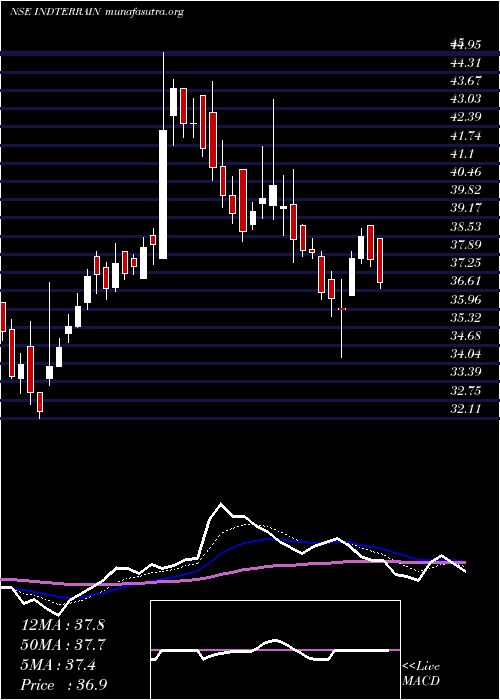The width and height of the screenshot is (500, 700).
Task: Click the last red candlestick on the right
Action: (x=380, y=261)
